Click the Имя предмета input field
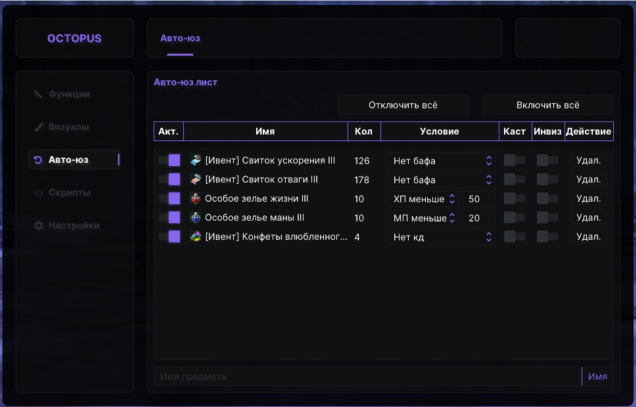 (x=367, y=377)
